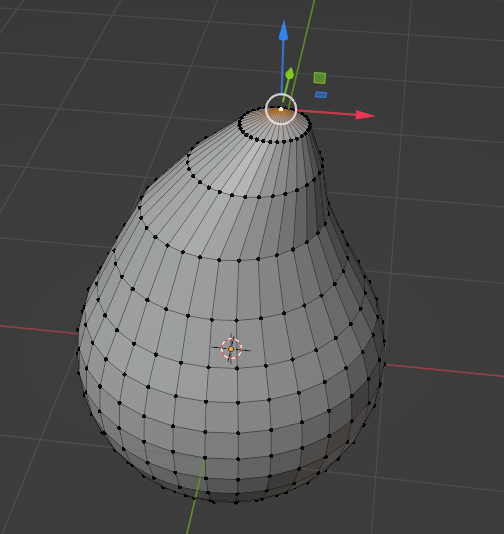This screenshot has width=504, height=534.
Task: Grab the blue Z-axis gizmo arrow
Action: coord(283,31)
